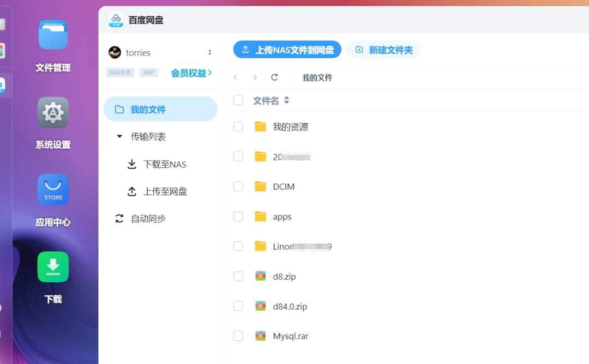Refresh the file list
Viewport: 589px width, 364px height.
(x=274, y=77)
